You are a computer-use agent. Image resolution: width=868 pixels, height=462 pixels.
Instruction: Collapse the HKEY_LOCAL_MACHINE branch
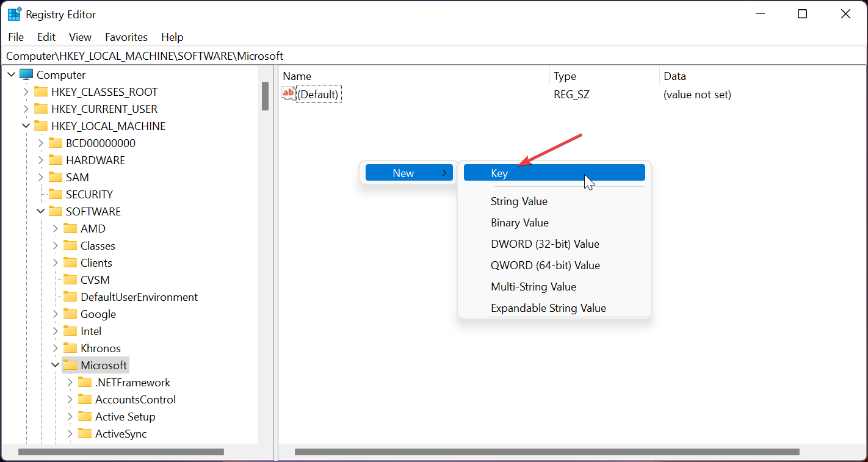coord(26,126)
